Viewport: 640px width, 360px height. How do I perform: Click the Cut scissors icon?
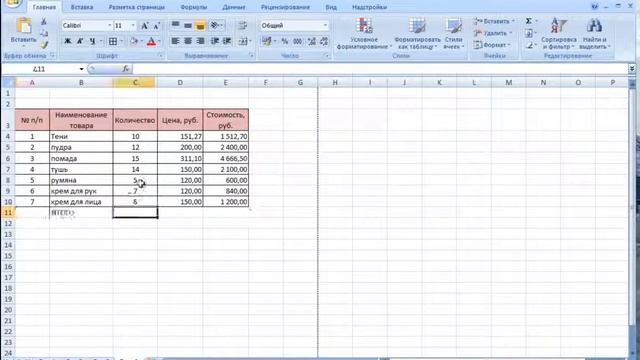44,21
